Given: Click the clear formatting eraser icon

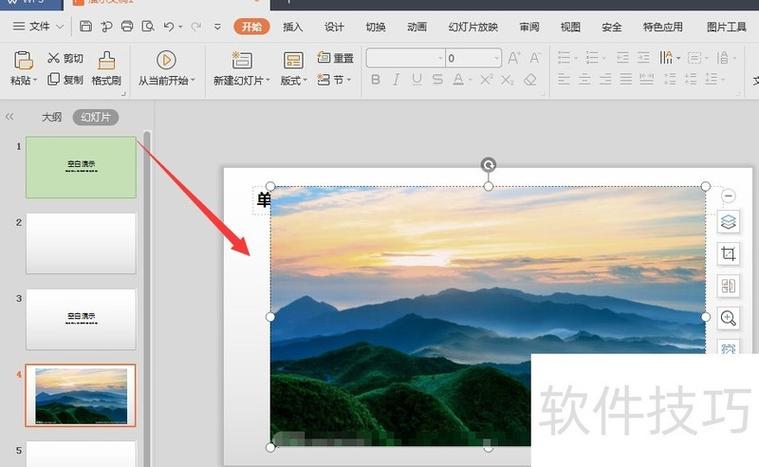Looking at the screenshot, I should (531, 79).
